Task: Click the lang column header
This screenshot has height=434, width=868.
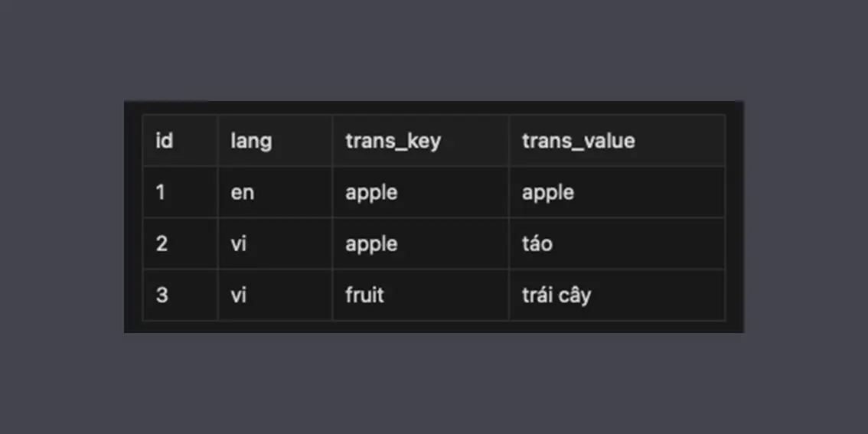Action: pos(275,141)
